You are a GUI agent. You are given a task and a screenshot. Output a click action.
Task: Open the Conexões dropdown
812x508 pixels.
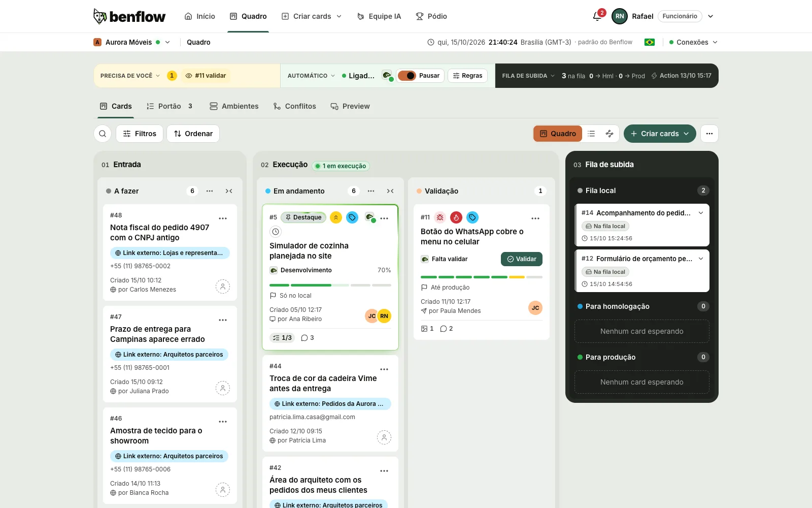pos(693,42)
